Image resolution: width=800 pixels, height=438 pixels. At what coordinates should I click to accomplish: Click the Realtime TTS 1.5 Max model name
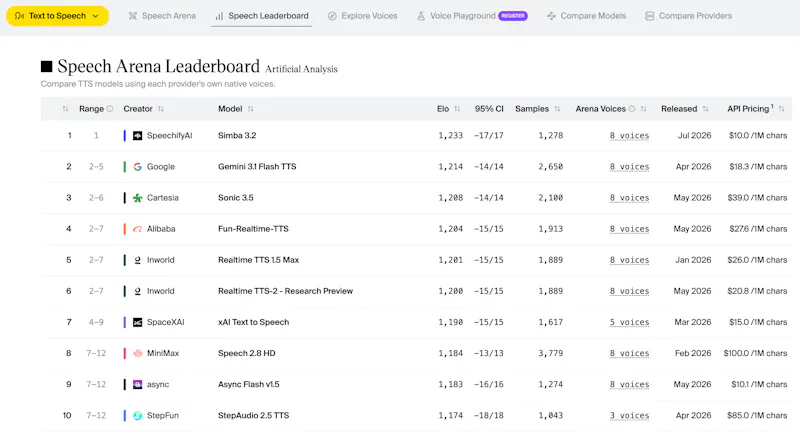(x=259, y=260)
